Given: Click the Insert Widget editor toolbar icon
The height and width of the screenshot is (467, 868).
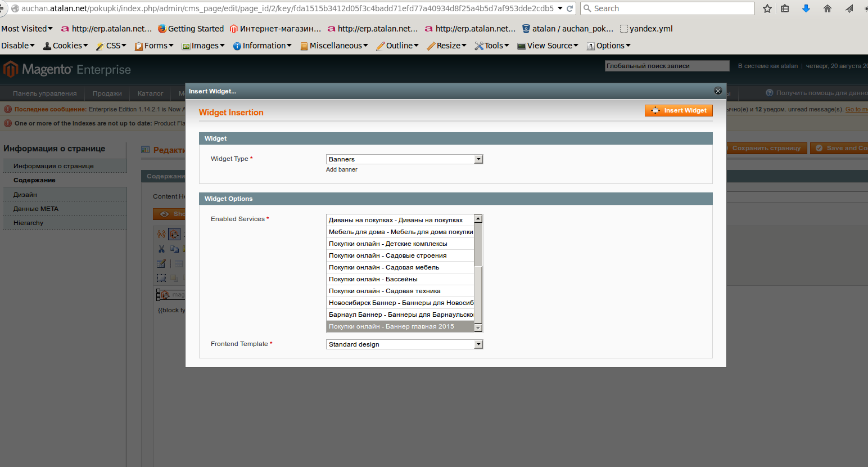Looking at the screenshot, I should (174, 234).
